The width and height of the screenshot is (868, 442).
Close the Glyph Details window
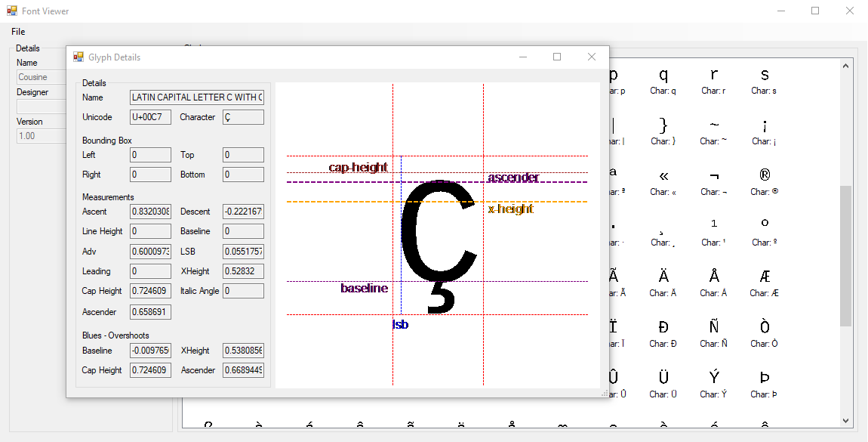pyautogui.click(x=592, y=57)
